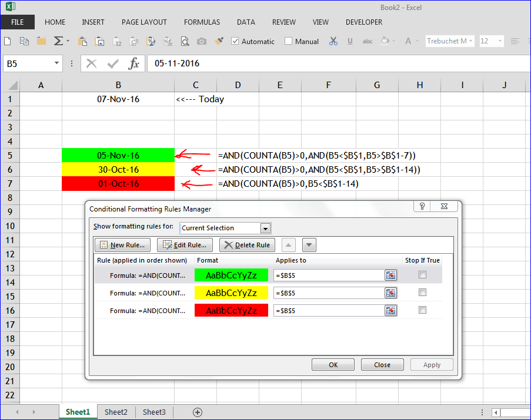
Task: Click the Delete Rule button
Action: 247,245
